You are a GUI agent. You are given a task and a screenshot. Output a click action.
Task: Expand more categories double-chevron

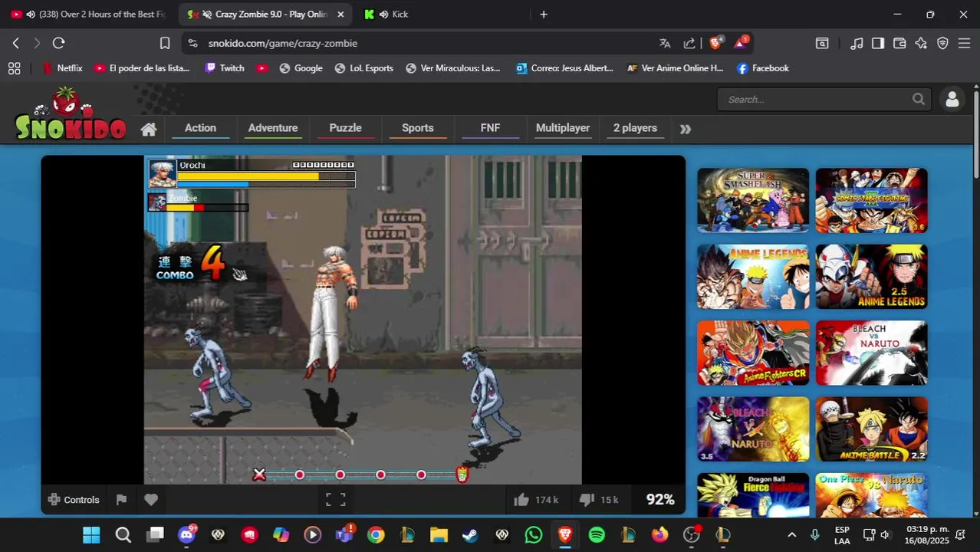coord(686,129)
